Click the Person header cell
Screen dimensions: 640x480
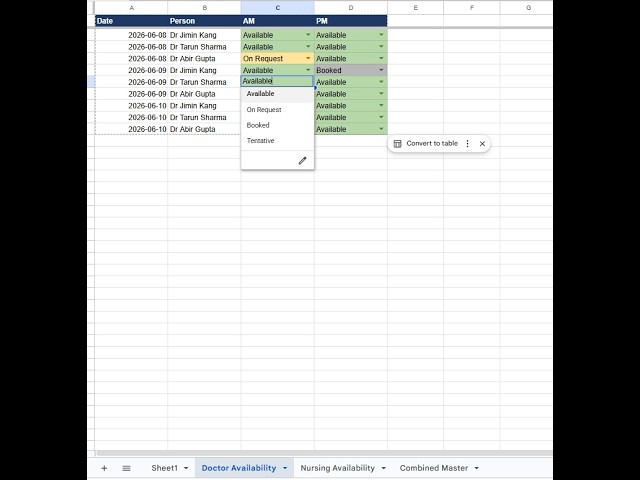[204, 21]
